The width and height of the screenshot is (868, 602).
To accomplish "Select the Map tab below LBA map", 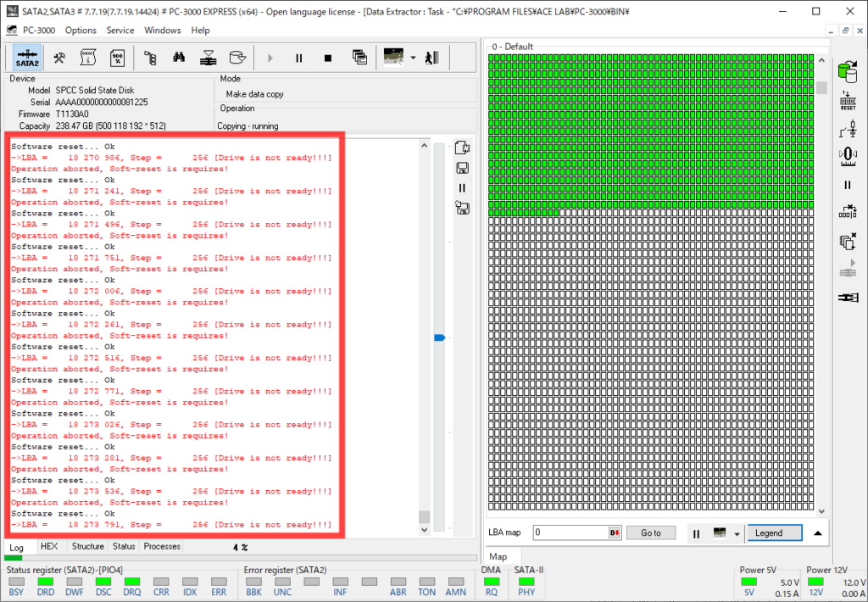I will tap(498, 556).
